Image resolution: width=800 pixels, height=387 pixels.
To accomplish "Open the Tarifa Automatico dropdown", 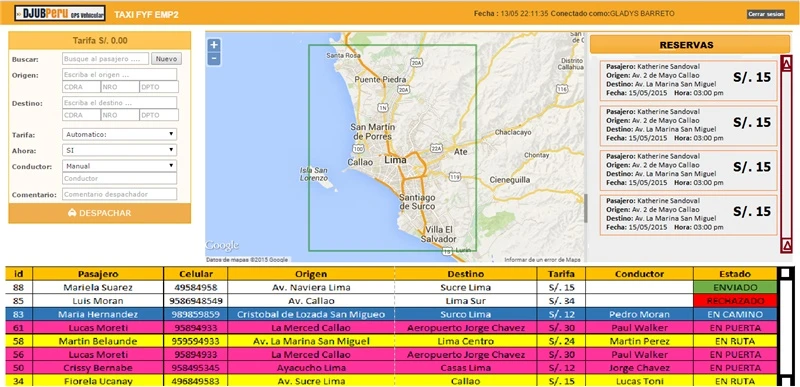I will pos(119,135).
